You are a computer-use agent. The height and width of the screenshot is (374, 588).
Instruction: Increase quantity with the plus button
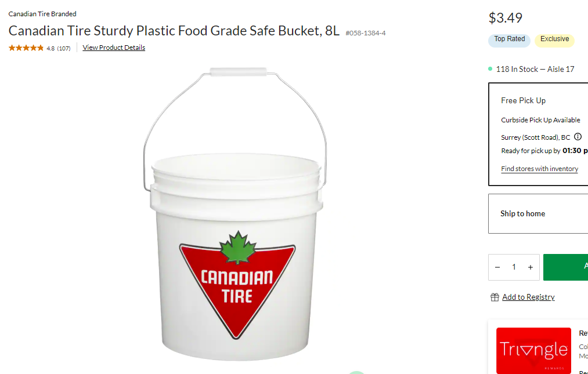coord(531,267)
